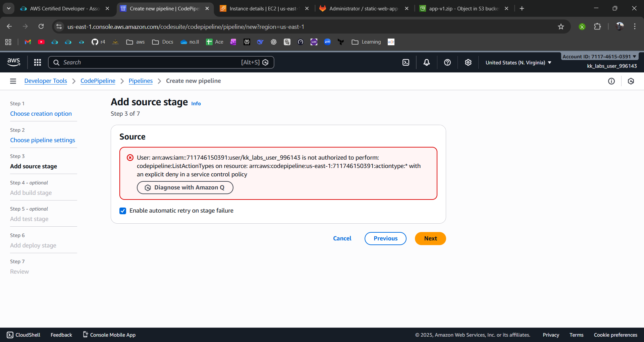
Task: Open the Chrome profile avatar
Action: (620, 26)
